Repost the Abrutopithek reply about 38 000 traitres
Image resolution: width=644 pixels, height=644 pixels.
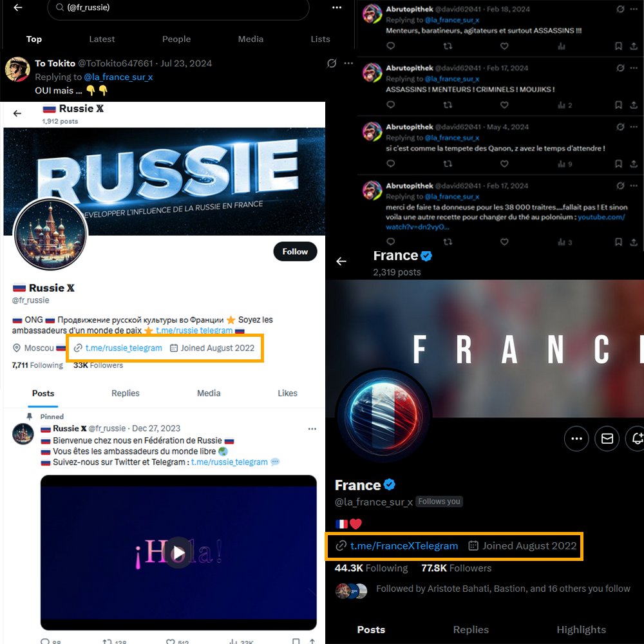tap(448, 242)
